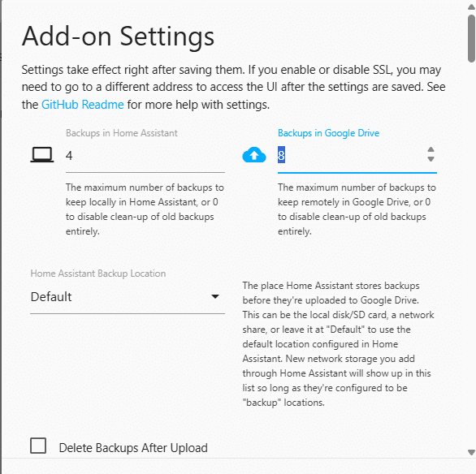Click the Delete Backups After Upload label
Viewport: 476px width, 474px height.
coord(133,448)
